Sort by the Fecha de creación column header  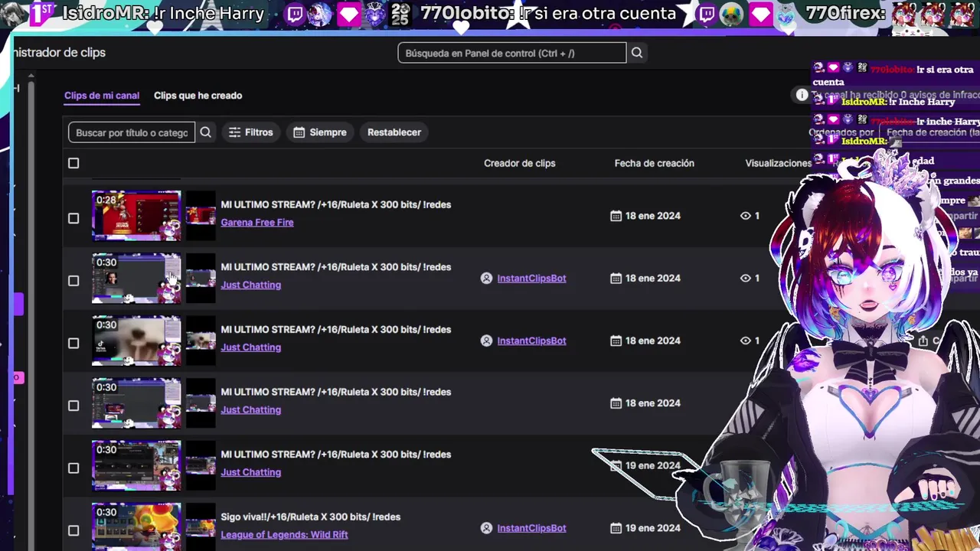point(655,163)
